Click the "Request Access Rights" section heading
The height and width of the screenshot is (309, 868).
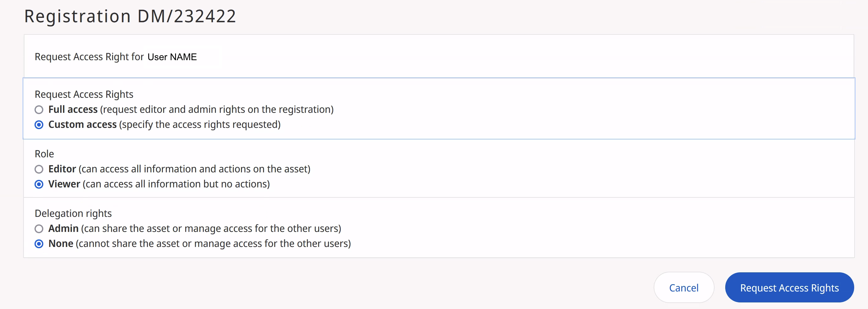tap(84, 94)
